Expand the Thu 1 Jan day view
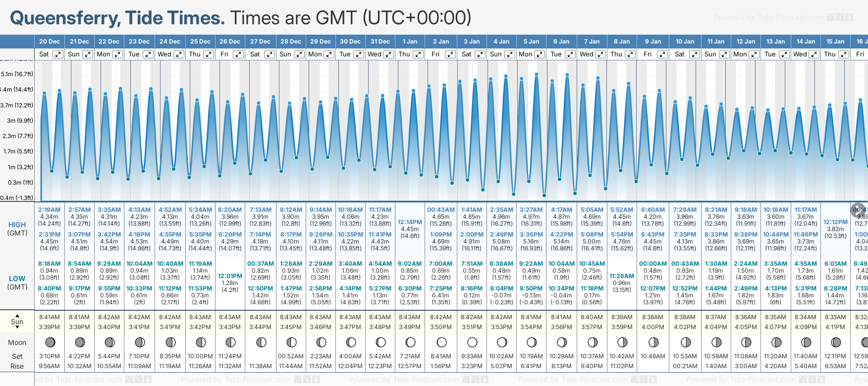The height and width of the screenshot is (386, 868). coord(418,54)
